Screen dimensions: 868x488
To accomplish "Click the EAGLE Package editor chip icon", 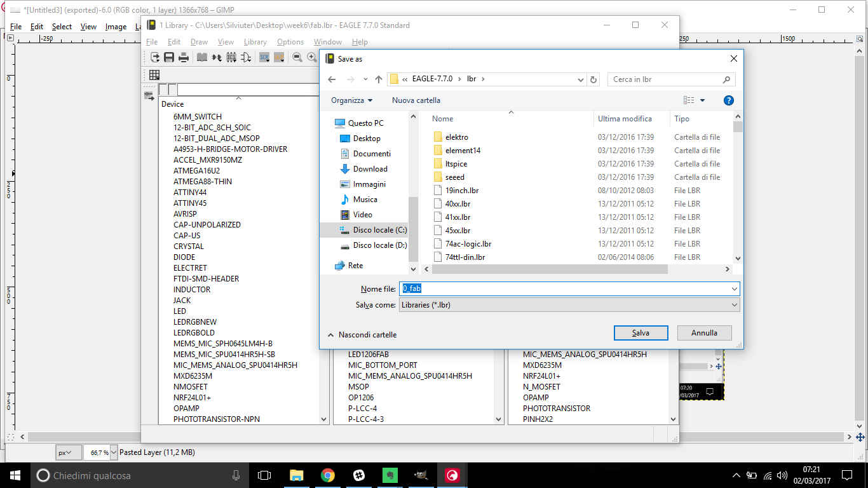I will point(231,57).
